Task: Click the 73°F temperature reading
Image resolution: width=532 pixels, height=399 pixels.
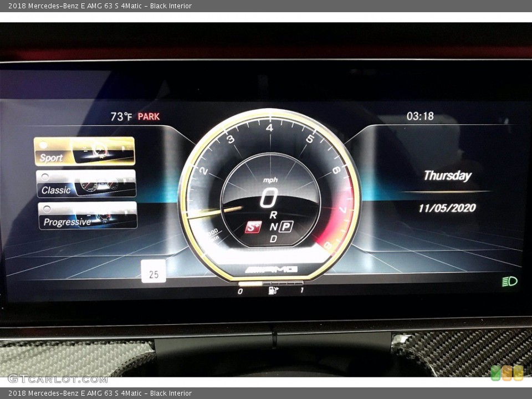Action: pyautogui.click(x=121, y=117)
